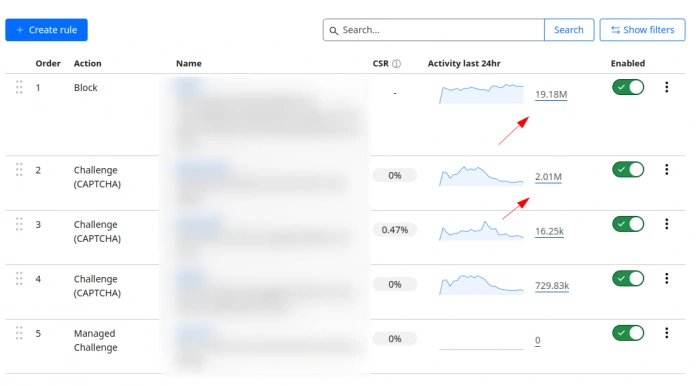
Task: Open the 729.83k activity link
Action: pos(552,286)
